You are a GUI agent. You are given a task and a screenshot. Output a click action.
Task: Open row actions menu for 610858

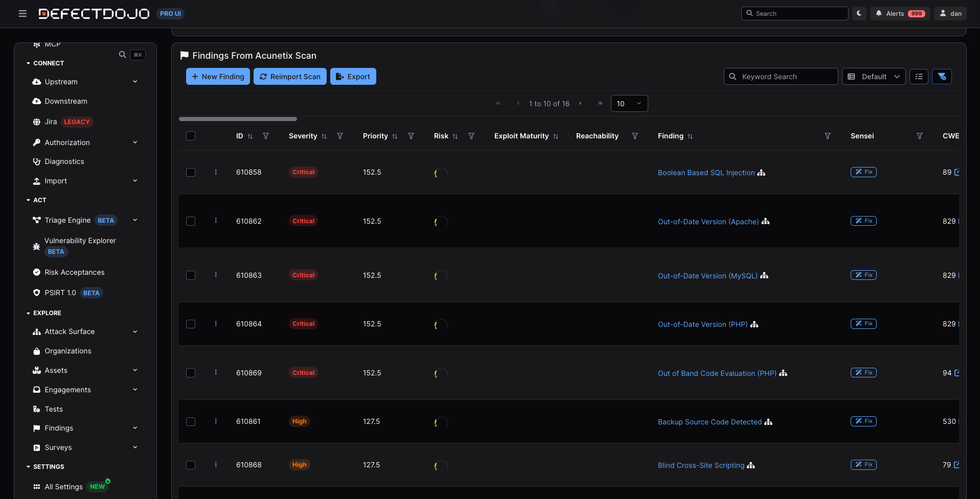[x=216, y=172]
